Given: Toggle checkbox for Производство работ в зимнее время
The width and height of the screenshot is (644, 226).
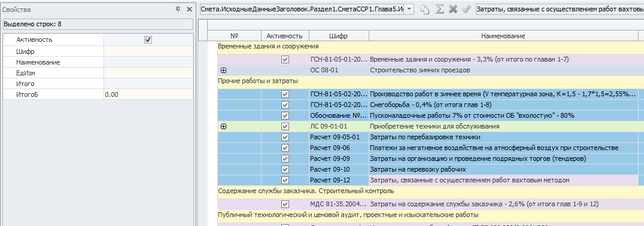Looking at the screenshot, I should 285,94.
